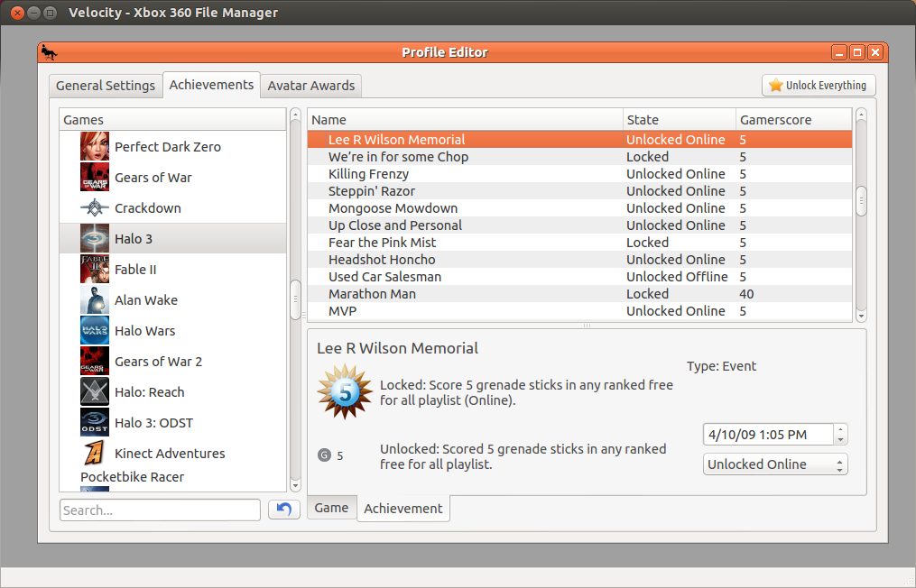This screenshot has height=588, width=916.
Task: Click the undo arrow button beside search
Action: (284, 510)
